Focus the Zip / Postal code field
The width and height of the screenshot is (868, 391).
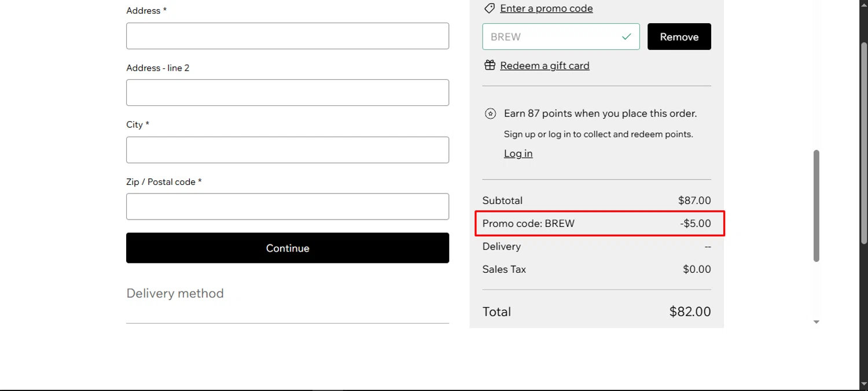[x=288, y=207]
